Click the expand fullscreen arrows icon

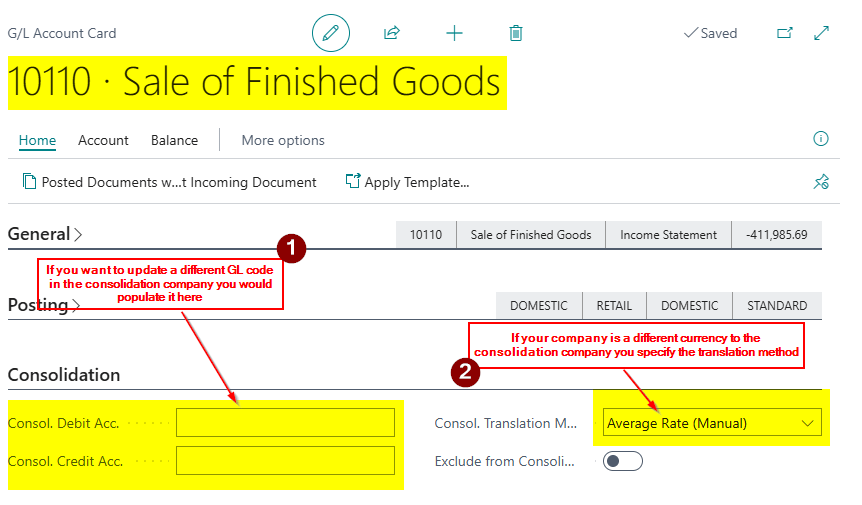point(822,33)
